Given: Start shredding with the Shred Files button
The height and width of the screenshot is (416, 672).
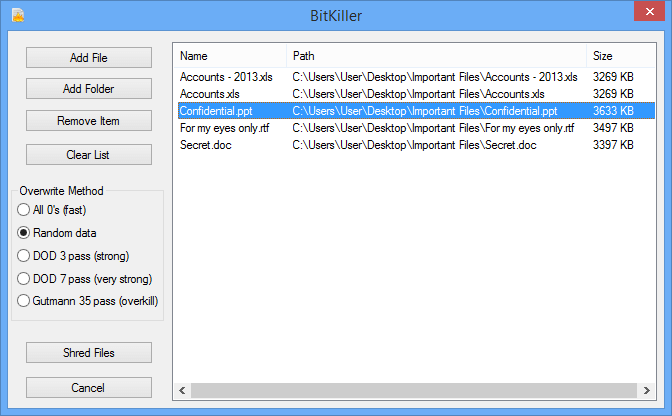Looking at the screenshot, I should point(88,352).
